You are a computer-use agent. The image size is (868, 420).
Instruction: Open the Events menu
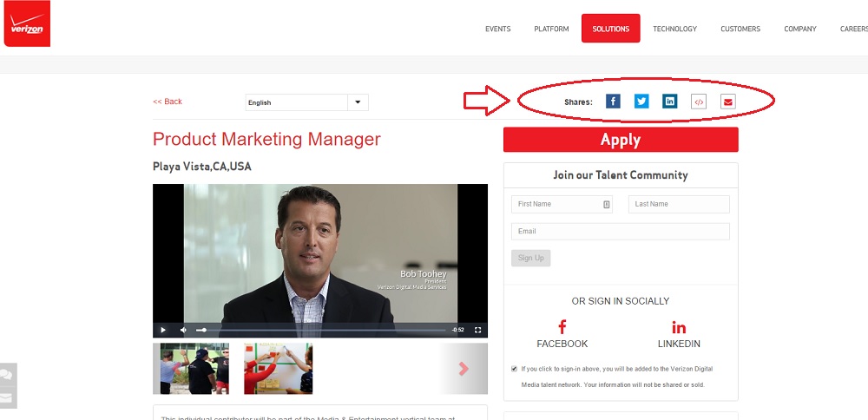[x=497, y=29]
